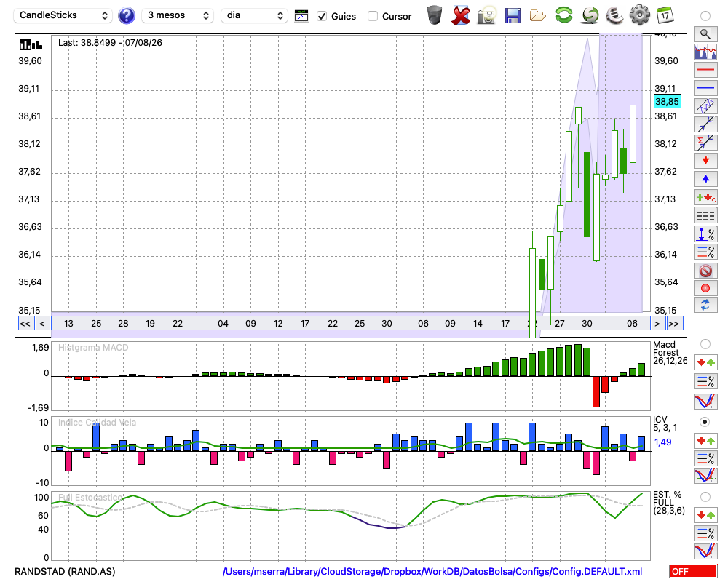The height and width of the screenshot is (582, 728).
Task: Click the red OFF indicator
Action: click(x=692, y=571)
